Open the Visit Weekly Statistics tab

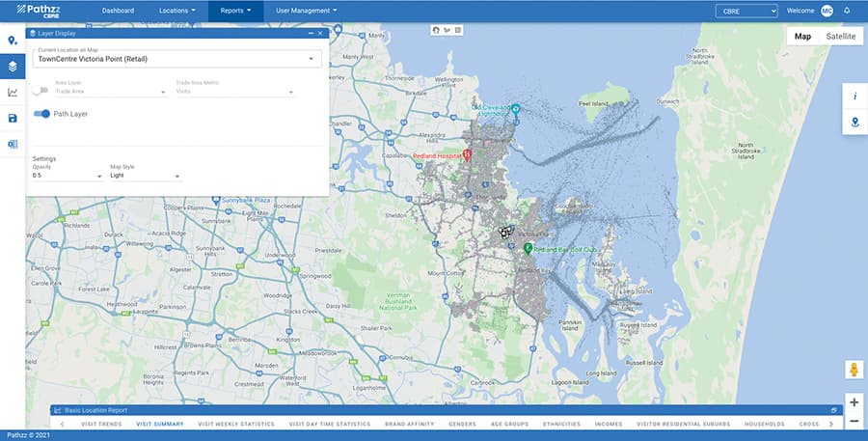coord(236,424)
